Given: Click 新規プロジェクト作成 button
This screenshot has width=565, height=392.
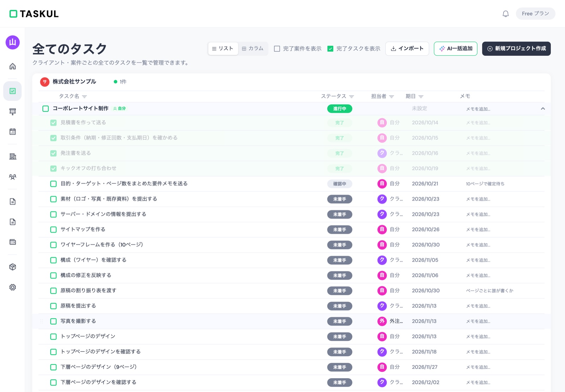Looking at the screenshot, I should click(516, 49).
